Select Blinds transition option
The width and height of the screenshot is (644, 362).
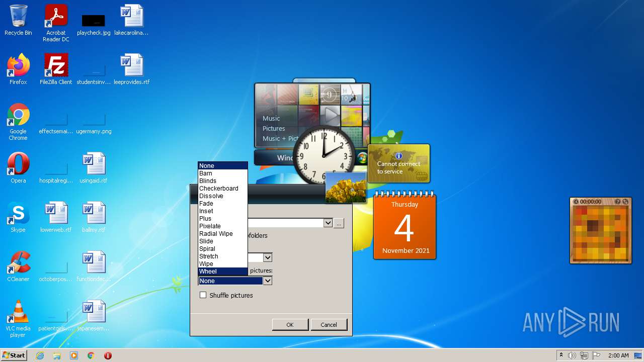coord(223,181)
